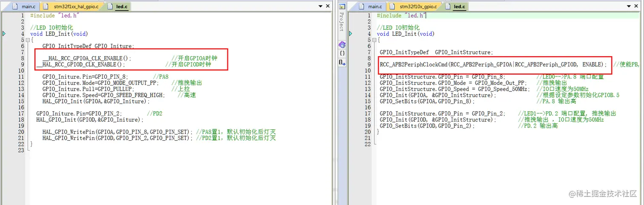Click comment //PD.2 输出高
Screen dimensions: 644x205
coord(538,126)
